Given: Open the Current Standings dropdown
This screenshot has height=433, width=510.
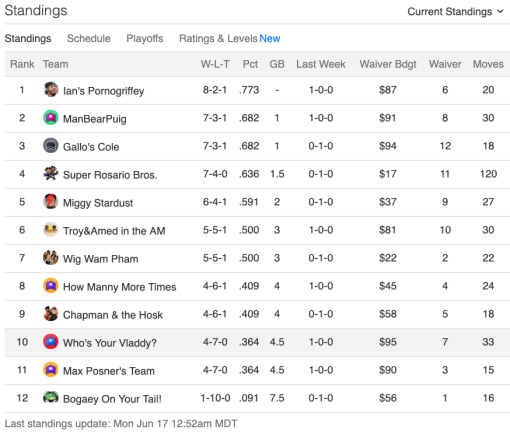Looking at the screenshot, I should point(455,12).
